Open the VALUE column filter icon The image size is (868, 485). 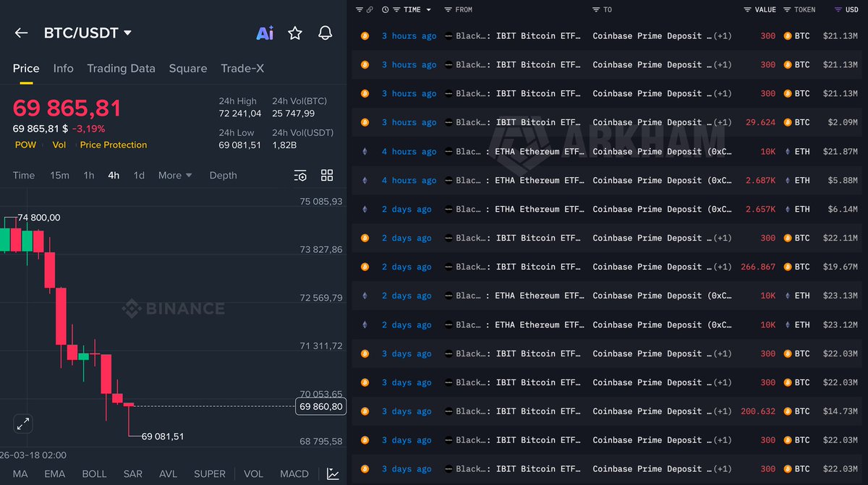[747, 9]
